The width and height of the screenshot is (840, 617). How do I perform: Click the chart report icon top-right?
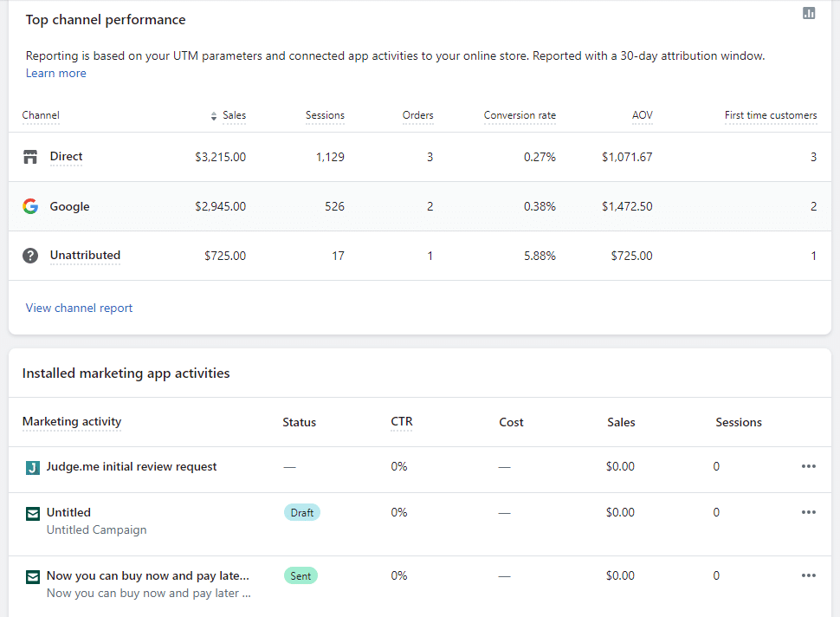coord(809,13)
